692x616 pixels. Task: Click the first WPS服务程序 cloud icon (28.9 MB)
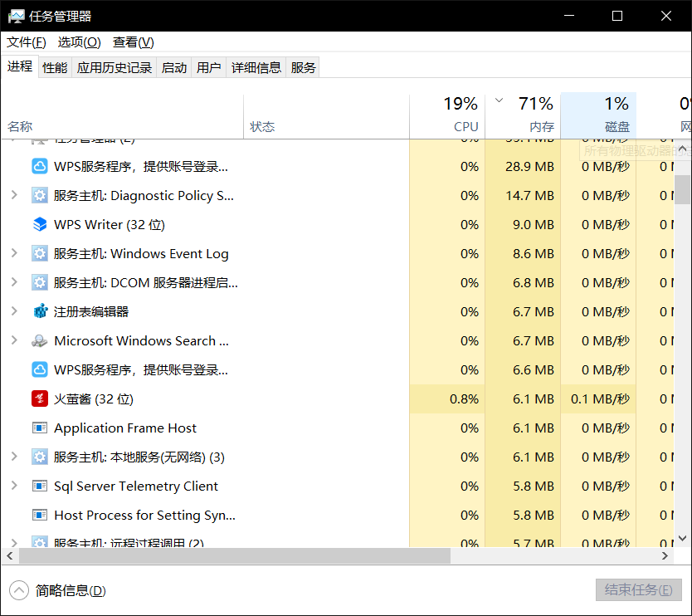coord(40,167)
